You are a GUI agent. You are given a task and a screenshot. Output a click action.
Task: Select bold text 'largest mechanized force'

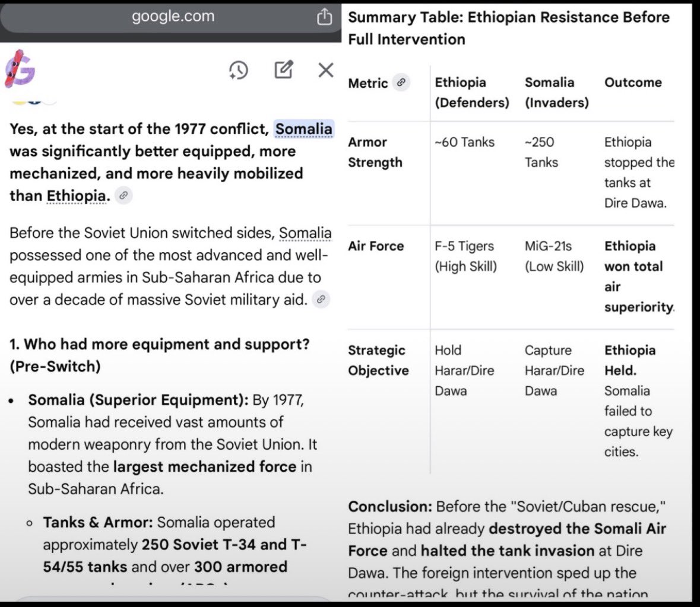(204, 466)
